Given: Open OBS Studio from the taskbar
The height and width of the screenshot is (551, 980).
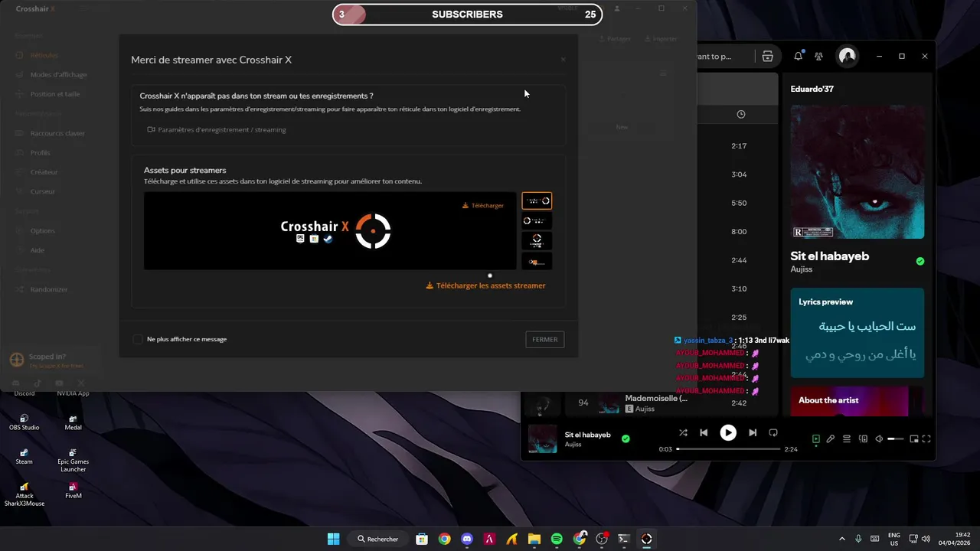Looking at the screenshot, I should pyautogui.click(x=602, y=539).
